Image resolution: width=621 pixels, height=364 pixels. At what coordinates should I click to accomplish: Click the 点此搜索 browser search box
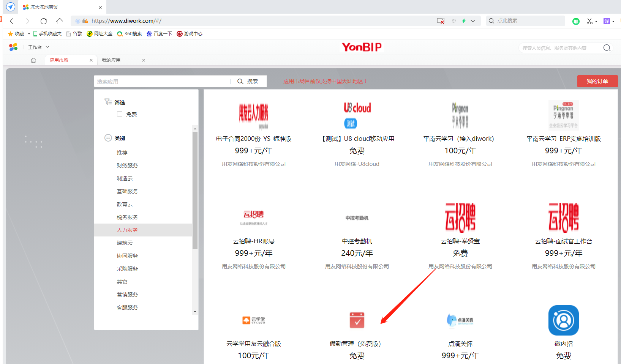525,21
